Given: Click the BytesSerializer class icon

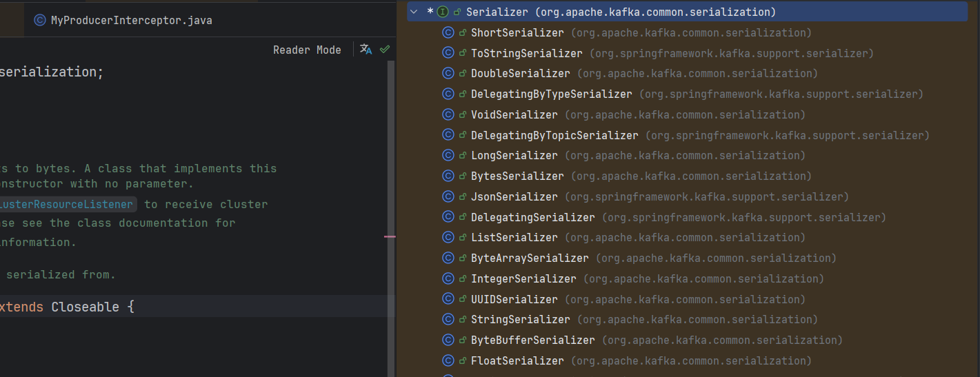Looking at the screenshot, I should (448, 176).
